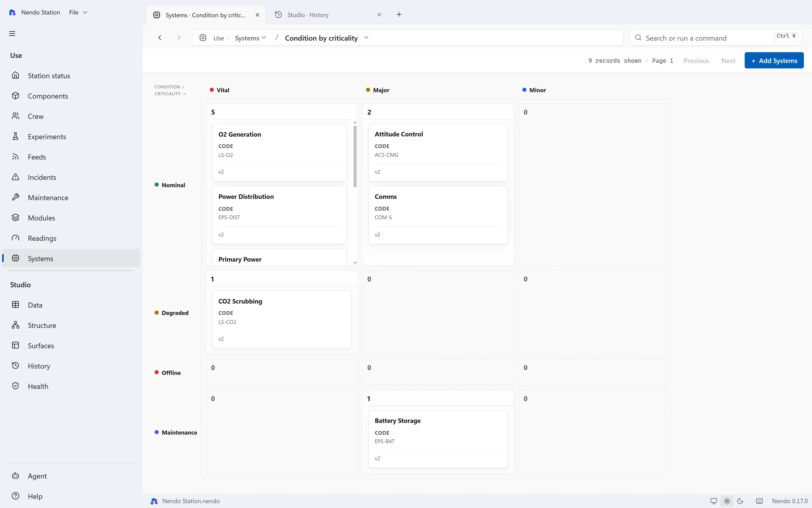Expand Condition by criticality view dropdown
Viewport: 812px width, 508px height.
[366, 38]
